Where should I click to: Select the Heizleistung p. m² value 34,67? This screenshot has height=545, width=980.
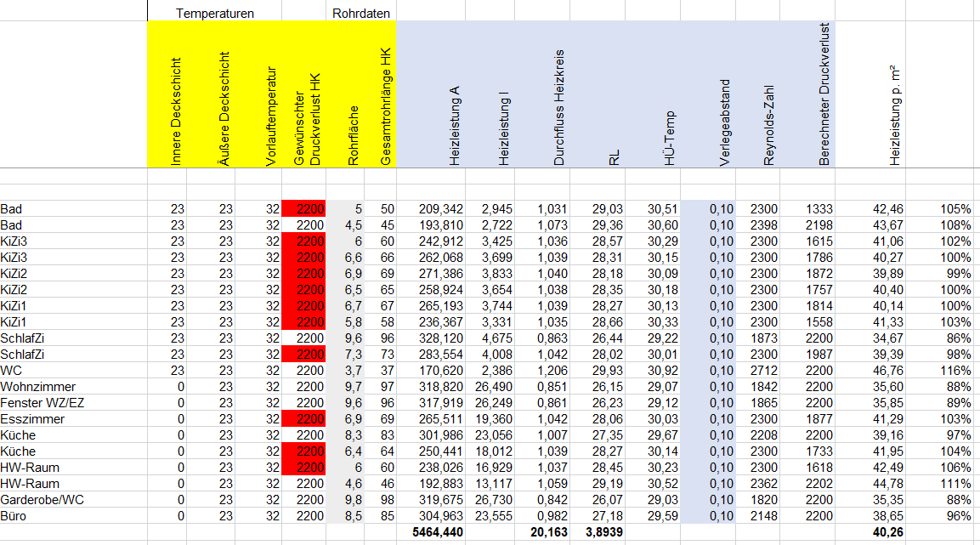(887, 338)
